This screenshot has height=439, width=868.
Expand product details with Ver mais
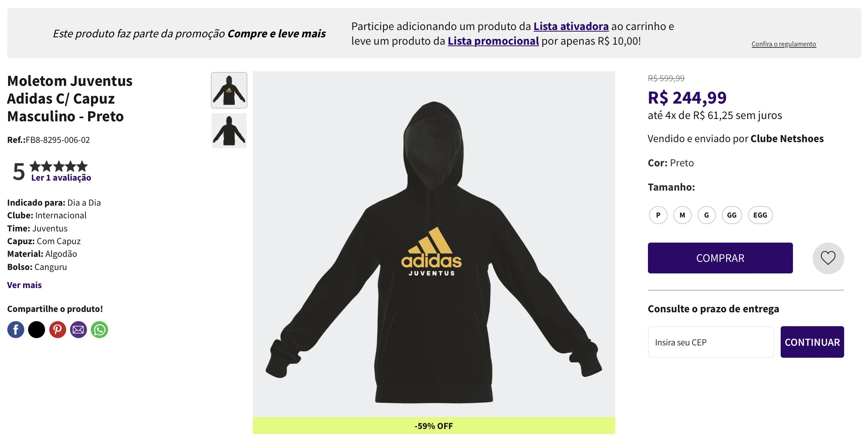pos(24,285)
